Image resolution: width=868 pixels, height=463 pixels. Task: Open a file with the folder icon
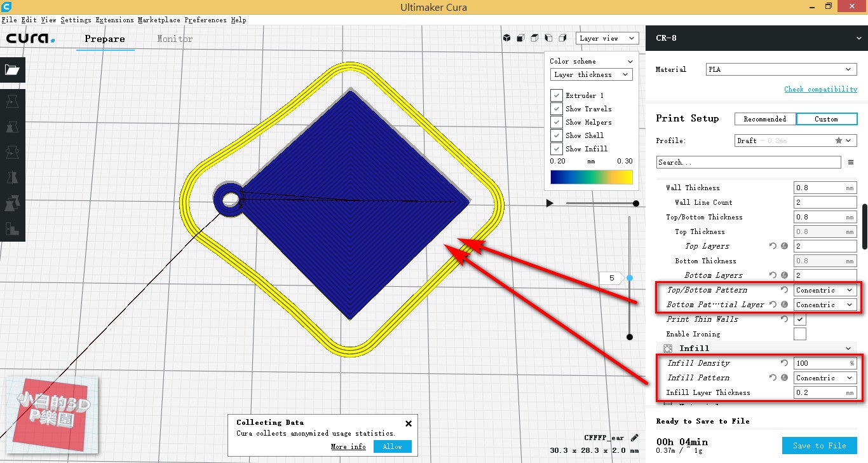pos(12,69)
